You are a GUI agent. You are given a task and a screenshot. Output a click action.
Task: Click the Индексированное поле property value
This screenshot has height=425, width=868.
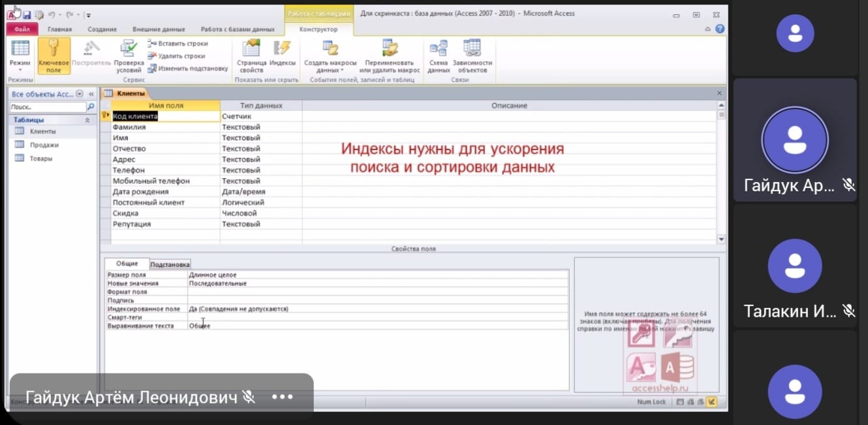point(378,309)
